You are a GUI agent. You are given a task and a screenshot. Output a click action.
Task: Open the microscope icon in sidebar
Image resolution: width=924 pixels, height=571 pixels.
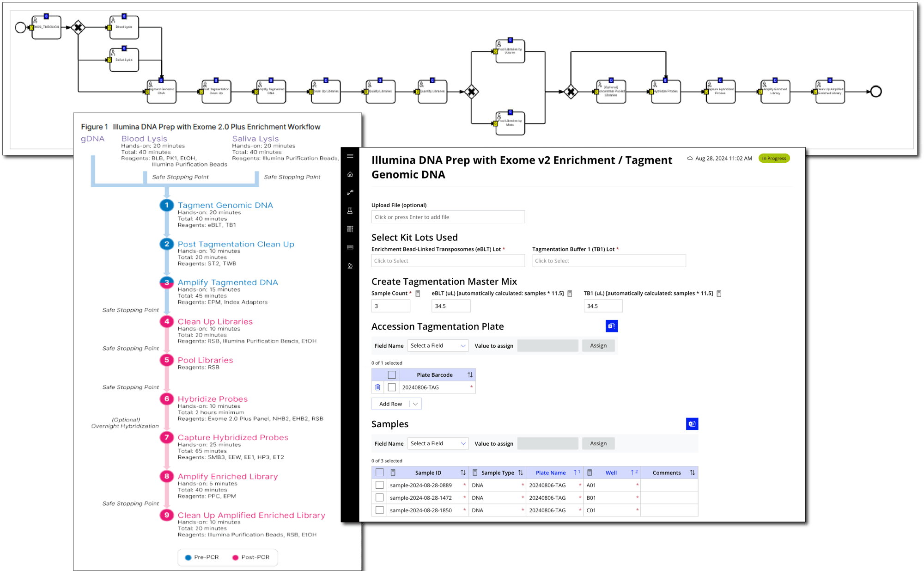350,266
